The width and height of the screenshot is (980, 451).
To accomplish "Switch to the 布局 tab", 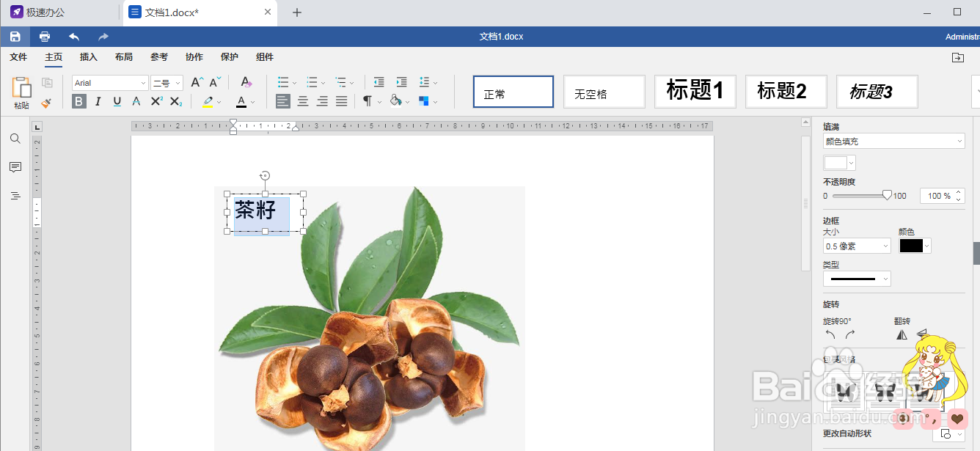I will [124, 57].
